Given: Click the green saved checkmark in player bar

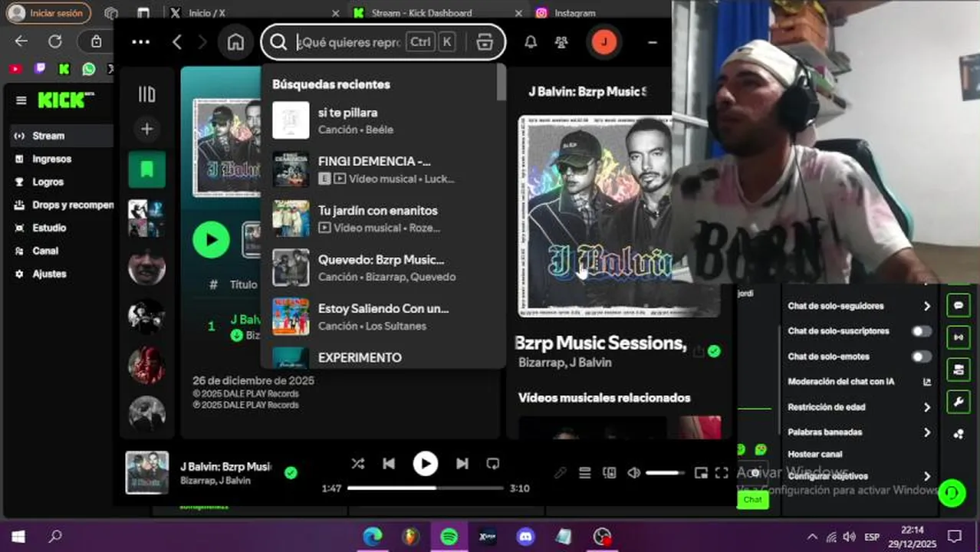Looking at the screenshot, I should click(x=291, y=473).
